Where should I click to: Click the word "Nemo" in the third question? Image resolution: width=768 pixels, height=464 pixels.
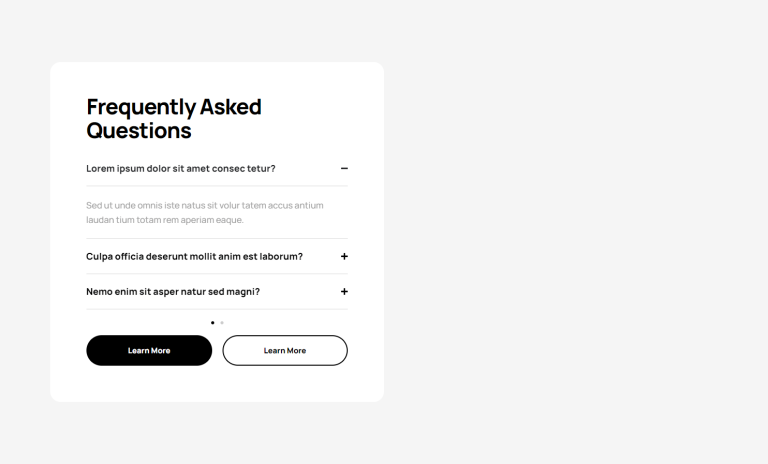99,292
